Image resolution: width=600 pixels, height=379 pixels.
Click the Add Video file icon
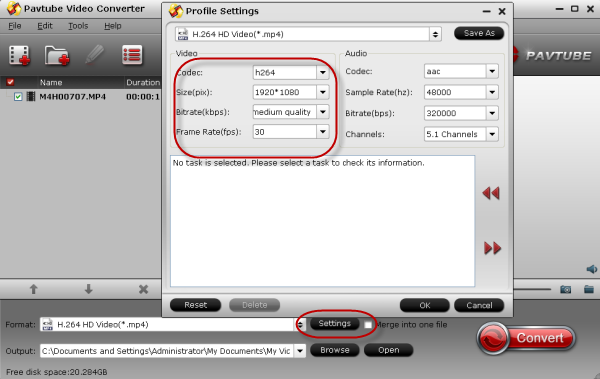click(x=19, y=56)
